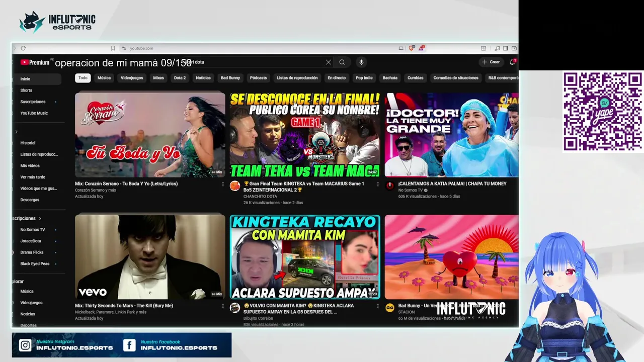
Task: Expand the Suscripciones section chevron
Action: pos(40,218)
